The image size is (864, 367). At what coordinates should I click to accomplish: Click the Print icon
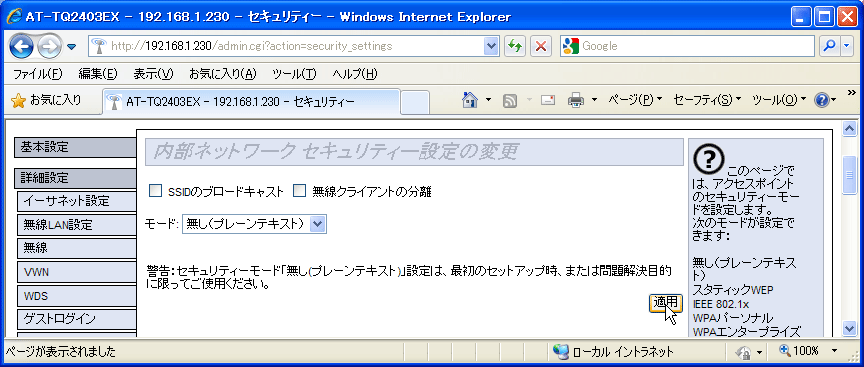click(x=576, y=100)
